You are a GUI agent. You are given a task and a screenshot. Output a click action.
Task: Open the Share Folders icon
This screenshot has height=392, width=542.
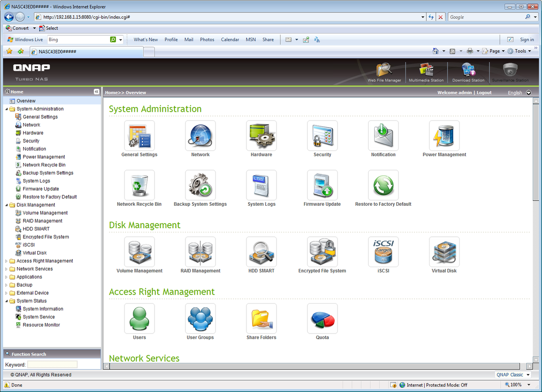pyautogui.click(x=261, y=318)
